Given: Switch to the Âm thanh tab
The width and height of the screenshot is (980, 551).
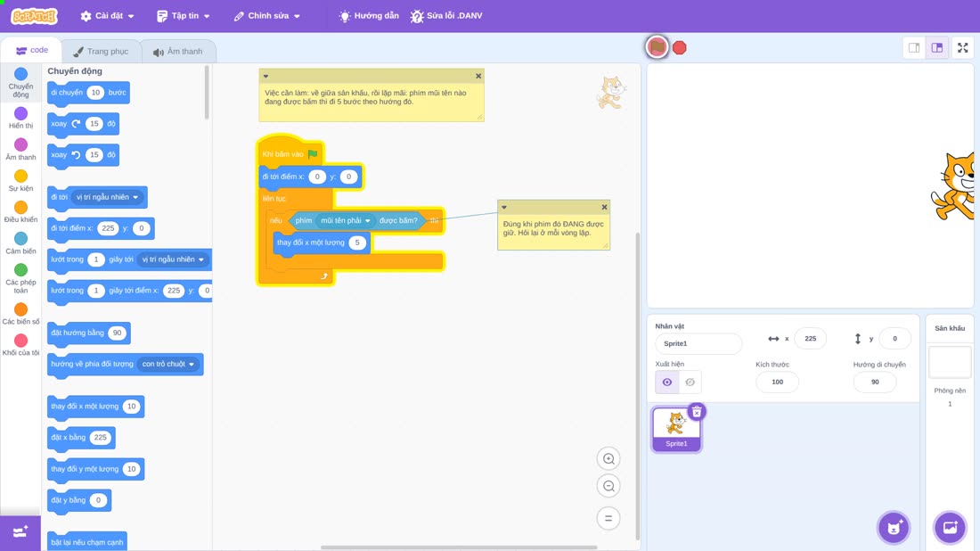Looking at the screenshot, I should click(178, 52).
